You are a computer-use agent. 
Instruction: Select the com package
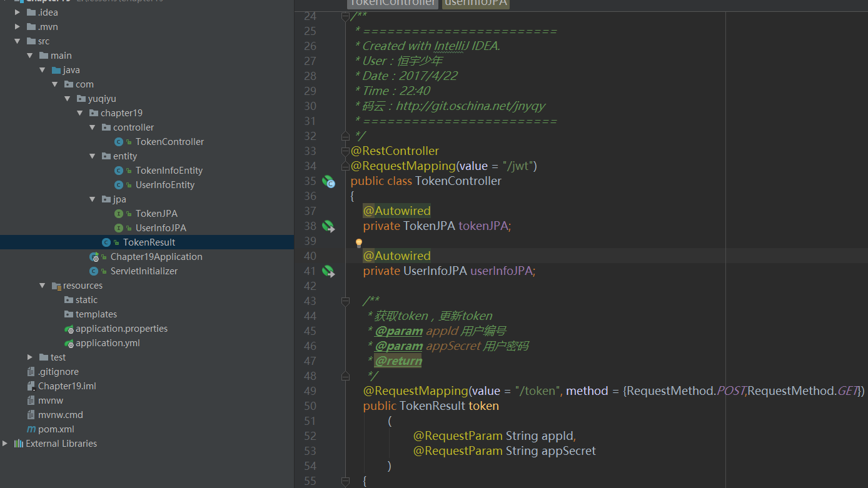click(x=84, y=84)
